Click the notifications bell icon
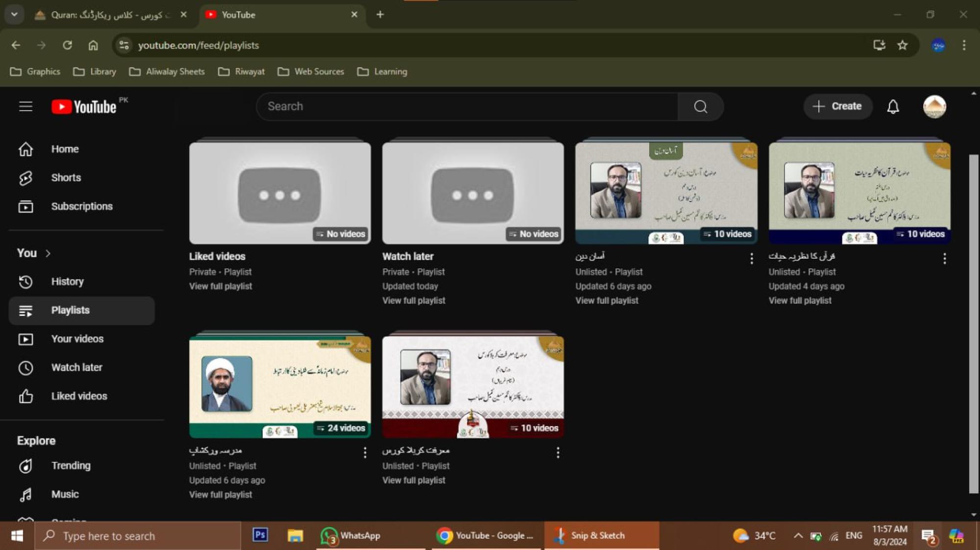The width and height of the screenshot is (980, 550). tap(893, 106)
